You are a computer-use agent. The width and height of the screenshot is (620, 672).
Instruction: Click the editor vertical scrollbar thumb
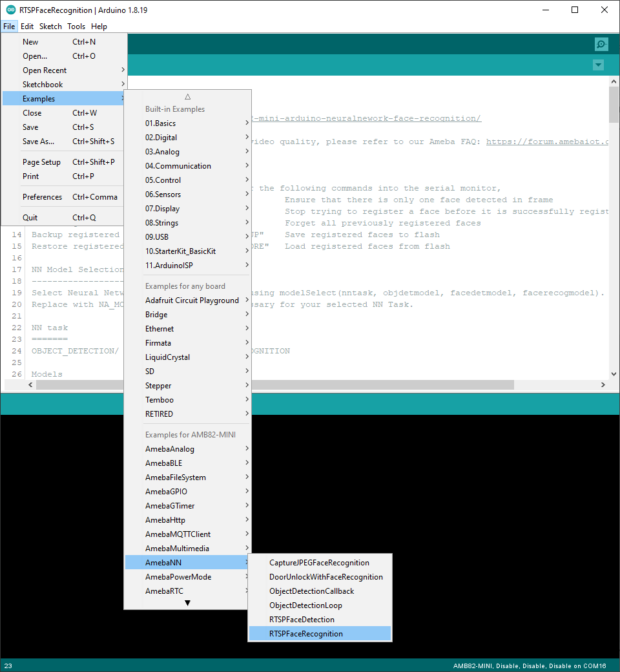[x=614, y=105]
